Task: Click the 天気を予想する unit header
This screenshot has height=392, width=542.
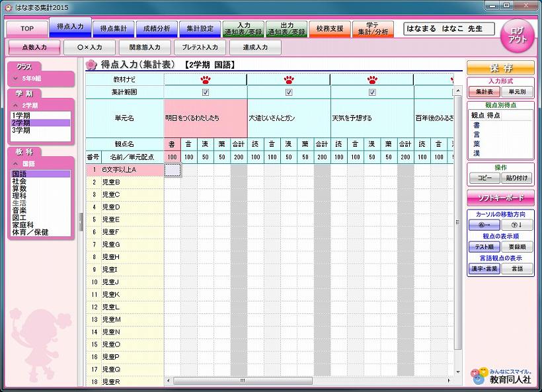Action: coord(372,118)
